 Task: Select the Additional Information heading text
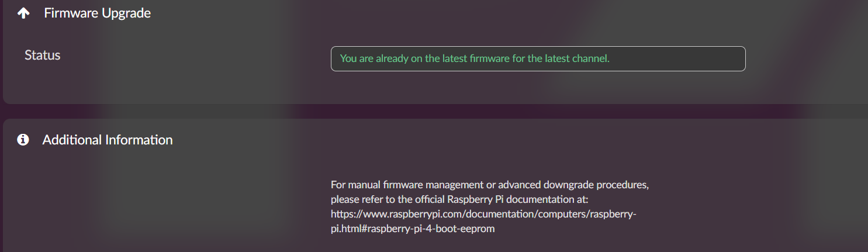pos(108,140)
